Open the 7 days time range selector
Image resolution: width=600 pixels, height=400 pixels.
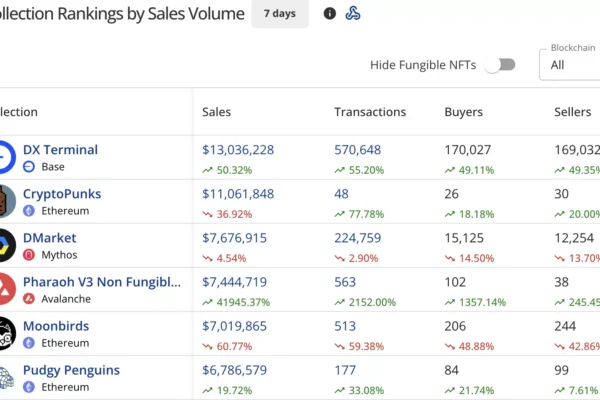pyautogui.click(x=280, y=14)
